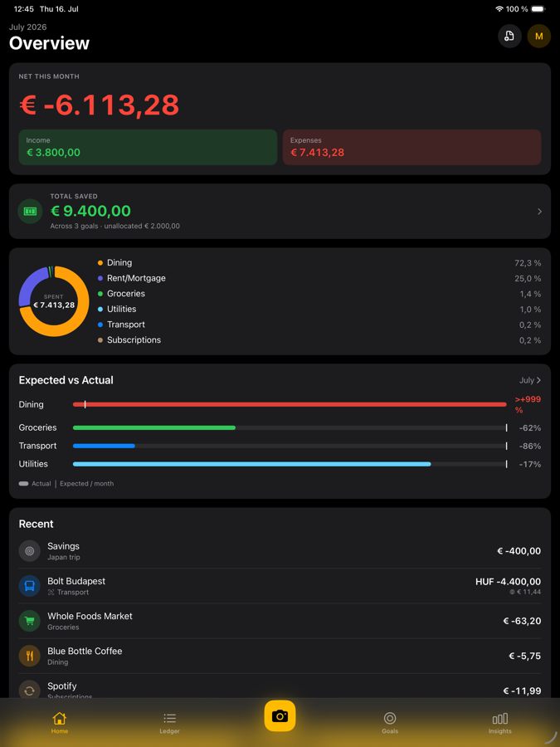Tap the purple Rent/Mortgage legend dot

(100, 278)
